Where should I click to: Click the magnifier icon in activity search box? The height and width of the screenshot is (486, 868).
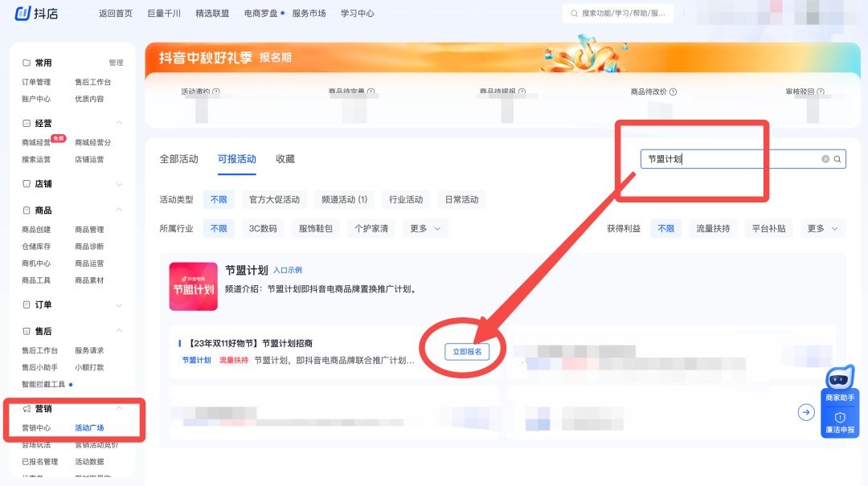(837, 159)
